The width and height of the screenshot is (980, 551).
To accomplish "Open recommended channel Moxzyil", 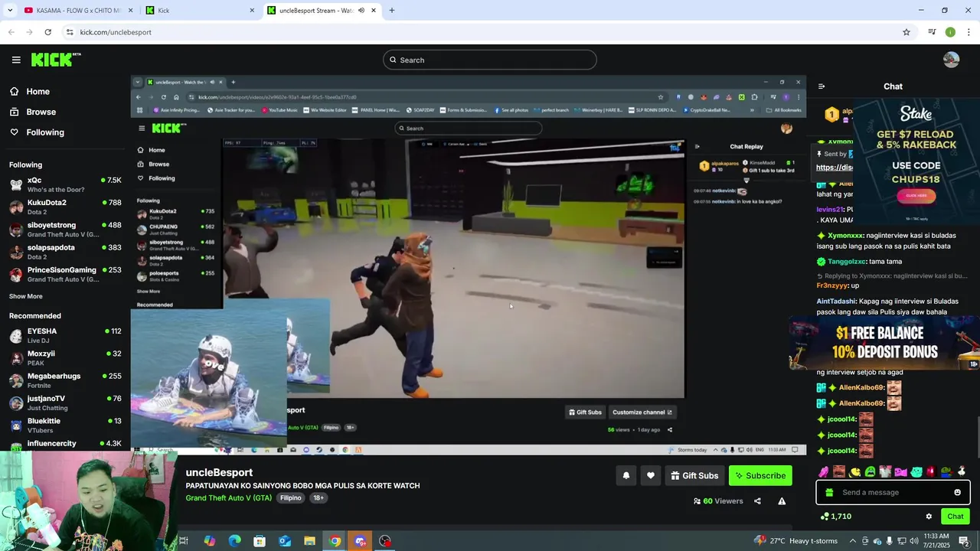I will pos(65,358).
